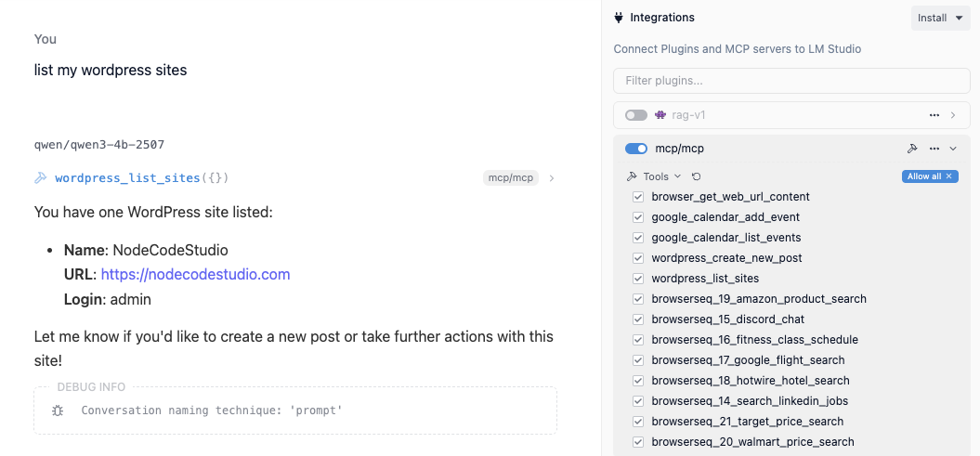The image size is (980, 456).
Task: Enable the rag-v1 plugin toggle
Action: (x=636, y=115)
